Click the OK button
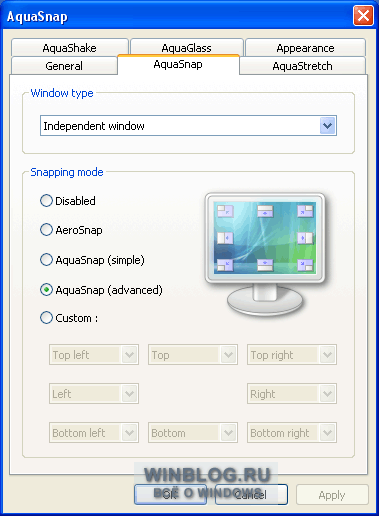Viewport: 379px width, 516px height. coord(170,494)
